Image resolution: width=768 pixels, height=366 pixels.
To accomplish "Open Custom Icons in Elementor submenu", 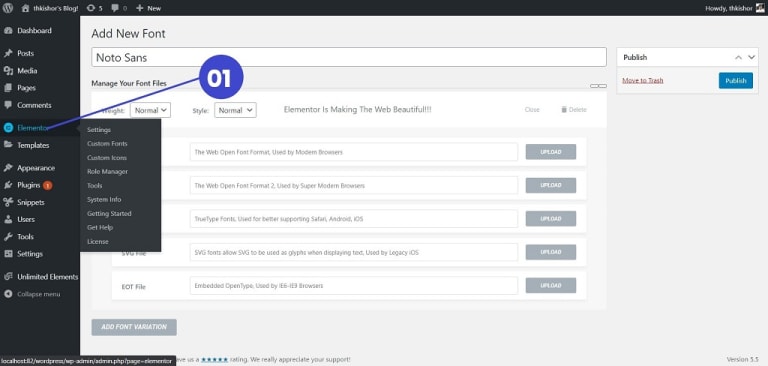I will click(x=107, y=158).
